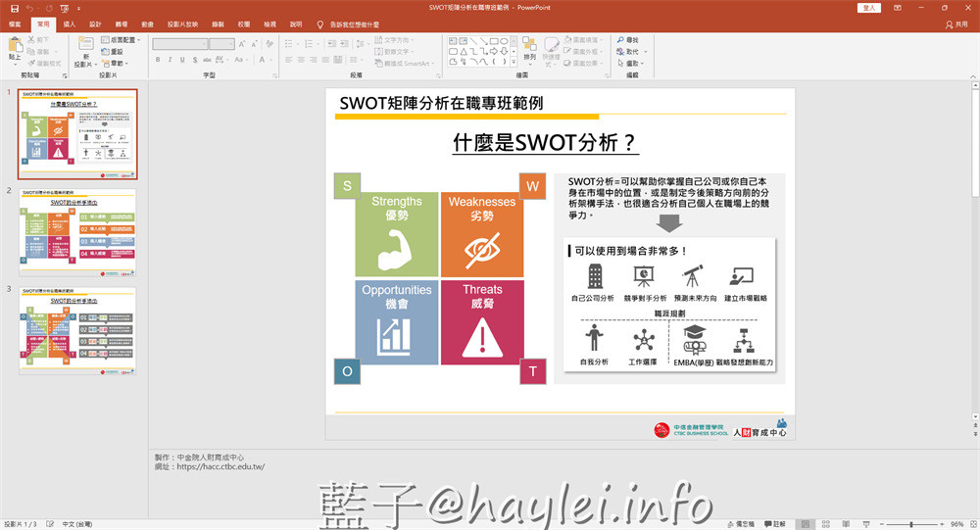
Task: Click 尋找 (Find) magnifier button
Action: coord(628,40)
